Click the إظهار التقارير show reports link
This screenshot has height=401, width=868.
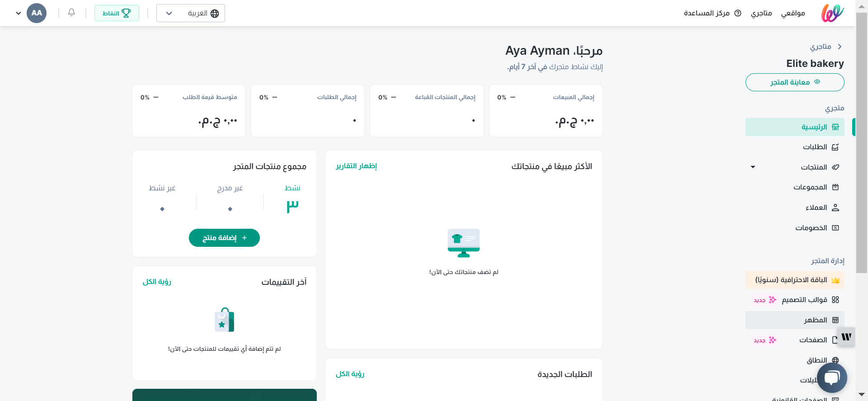click(356, 166)
